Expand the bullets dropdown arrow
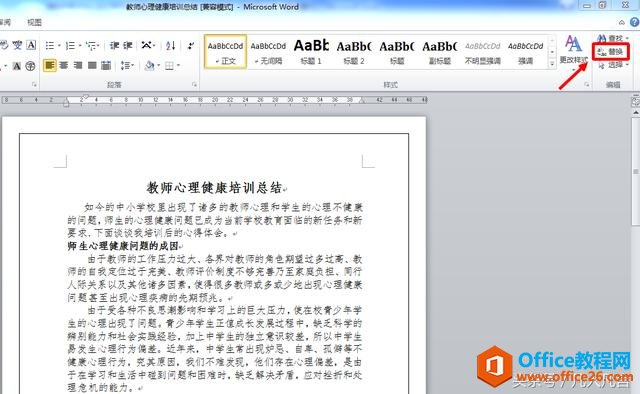640x394 pixels. point(59,46)
